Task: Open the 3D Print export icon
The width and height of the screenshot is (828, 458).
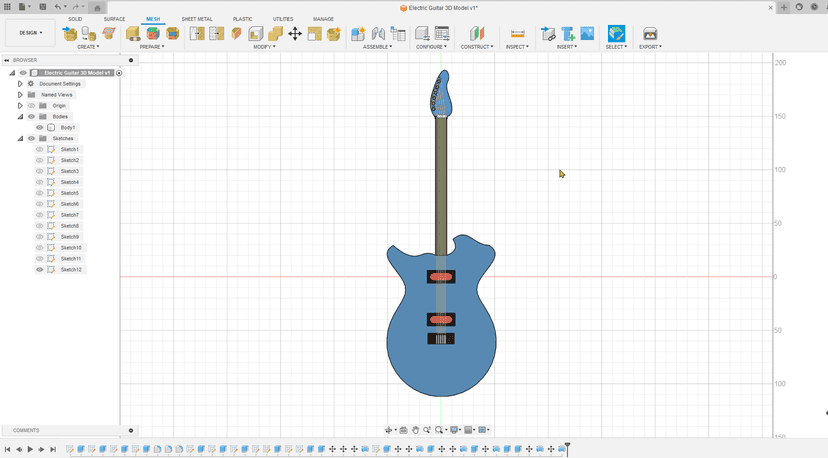Action: (650, 34)
